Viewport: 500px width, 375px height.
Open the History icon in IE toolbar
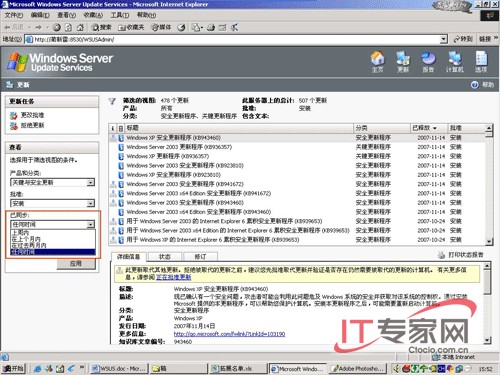click(x=181, y=27)
